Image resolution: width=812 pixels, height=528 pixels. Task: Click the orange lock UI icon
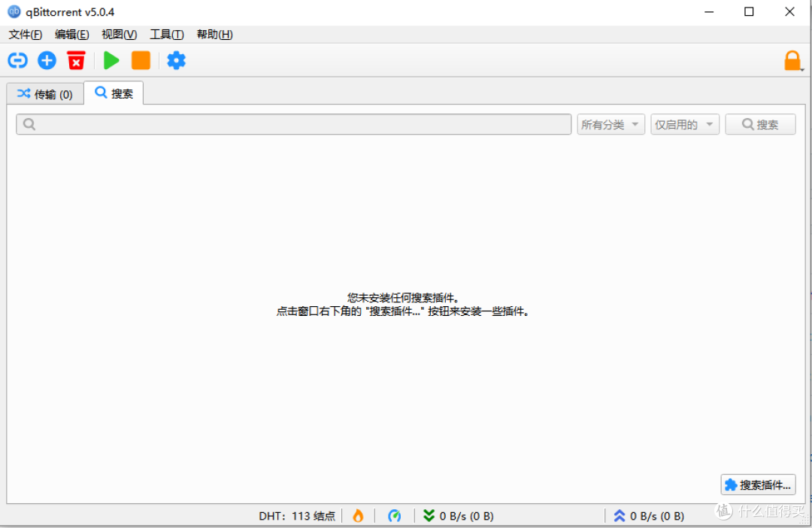[792, 61]
